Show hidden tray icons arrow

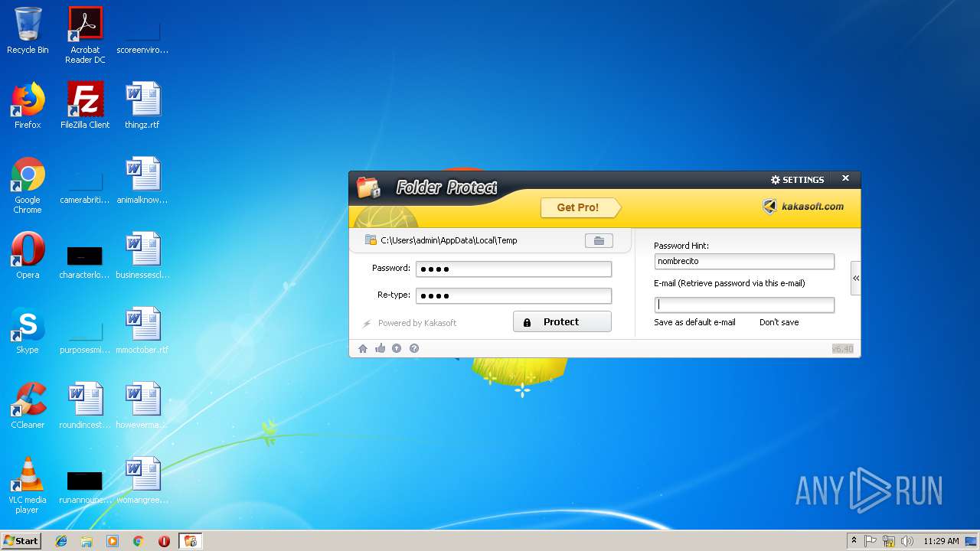point(854,541)
